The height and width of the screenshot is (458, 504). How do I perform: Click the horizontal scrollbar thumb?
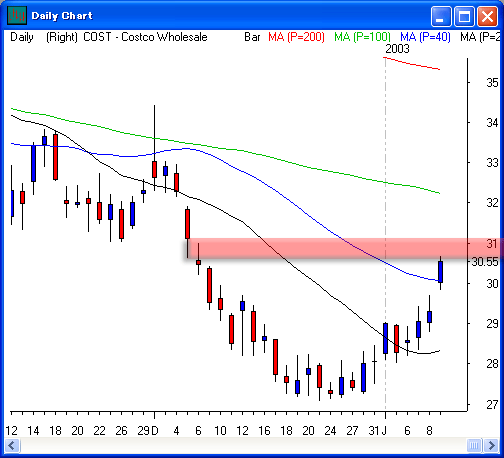[x=475, y=445]
